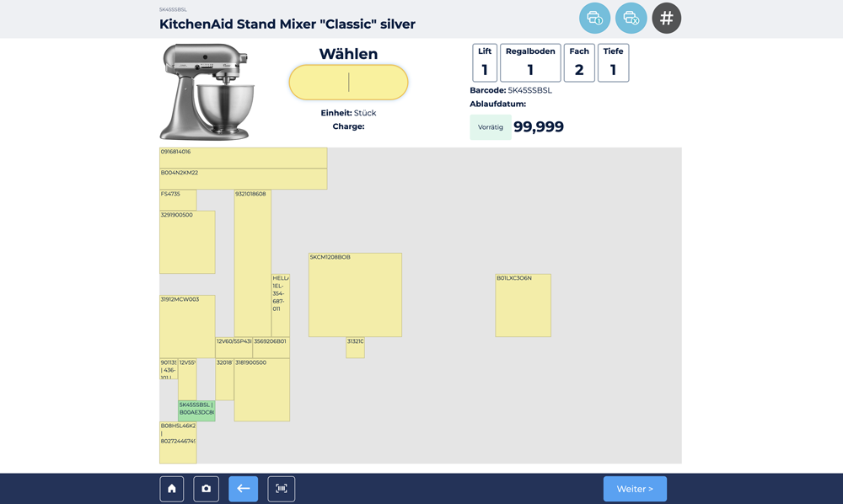Click the Vorrätig stock status badge
Image resolution: width=843 pixels, height=504 pixels.
[x=491, y=127]
